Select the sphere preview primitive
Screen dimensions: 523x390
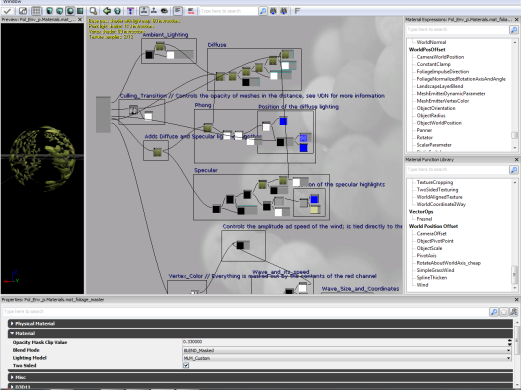click(70, 11)
